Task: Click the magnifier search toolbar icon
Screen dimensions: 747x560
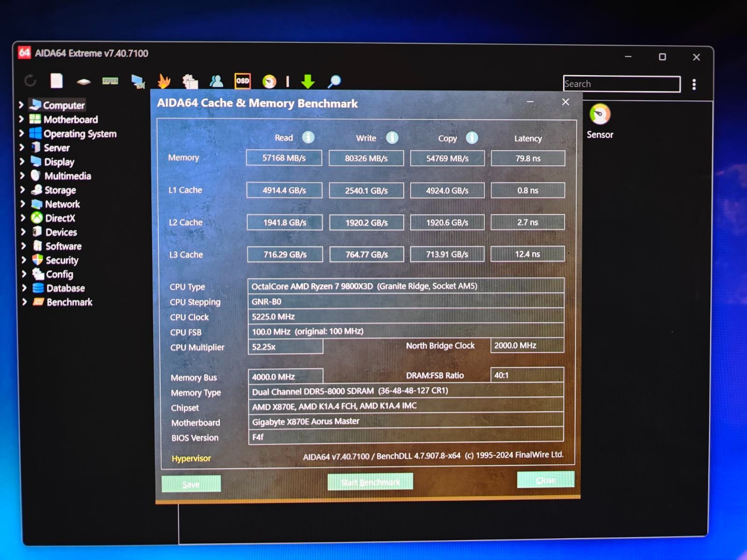Action: coord(334,82)
